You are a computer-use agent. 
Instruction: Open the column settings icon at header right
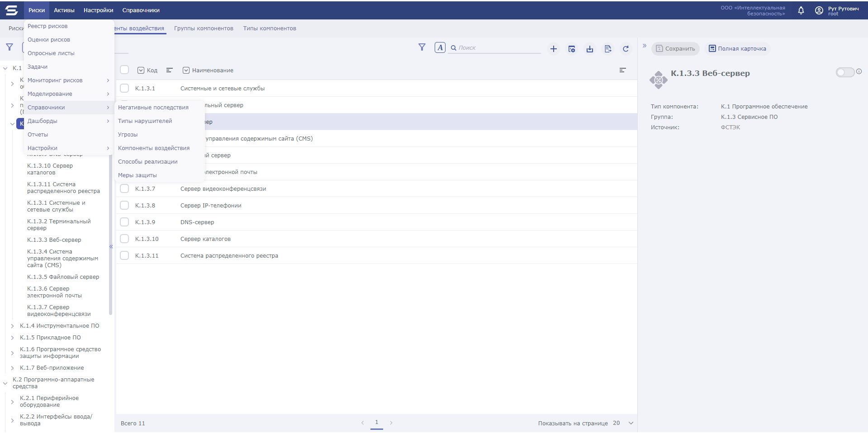[x=623, y=70]
